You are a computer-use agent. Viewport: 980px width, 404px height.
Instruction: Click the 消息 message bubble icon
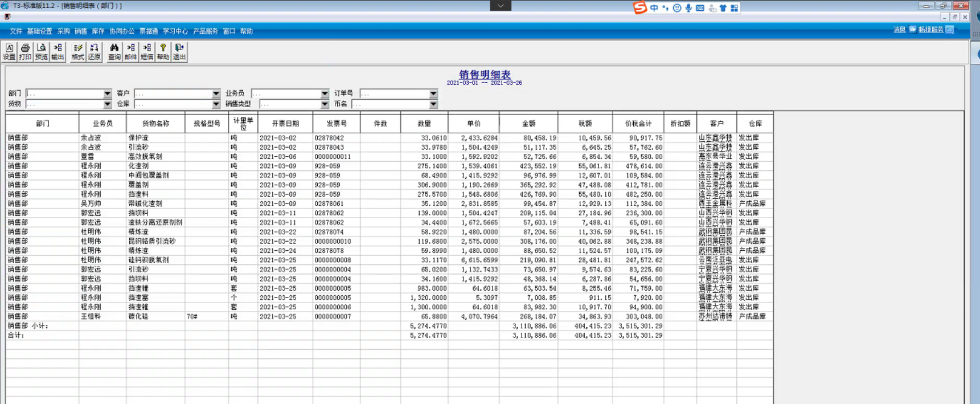point(912,30)
